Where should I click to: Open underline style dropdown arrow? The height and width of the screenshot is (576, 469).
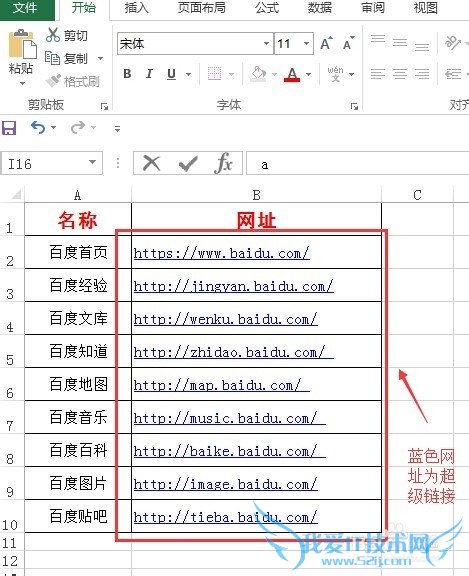[x=188, y=75]
